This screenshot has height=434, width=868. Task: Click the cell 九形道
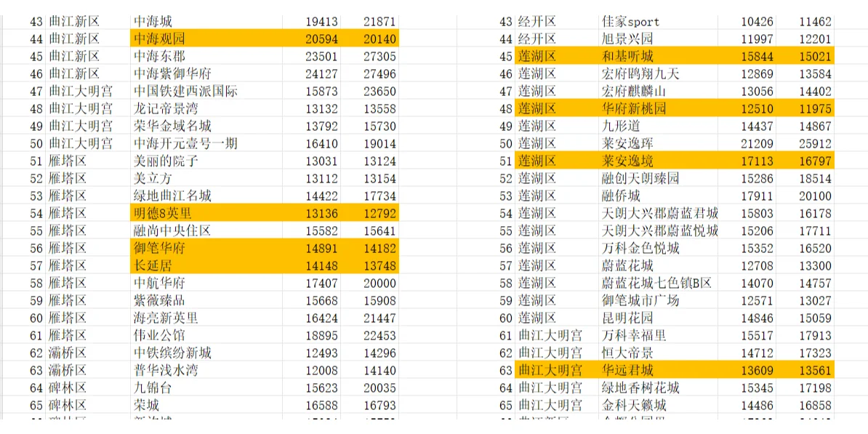coord(658,126)
